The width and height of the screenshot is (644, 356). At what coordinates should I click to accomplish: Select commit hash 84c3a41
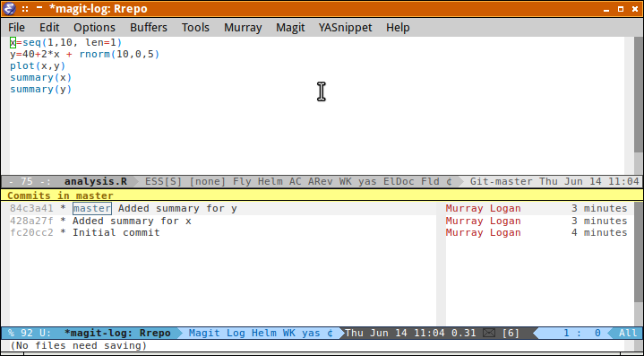click(31, 208)
